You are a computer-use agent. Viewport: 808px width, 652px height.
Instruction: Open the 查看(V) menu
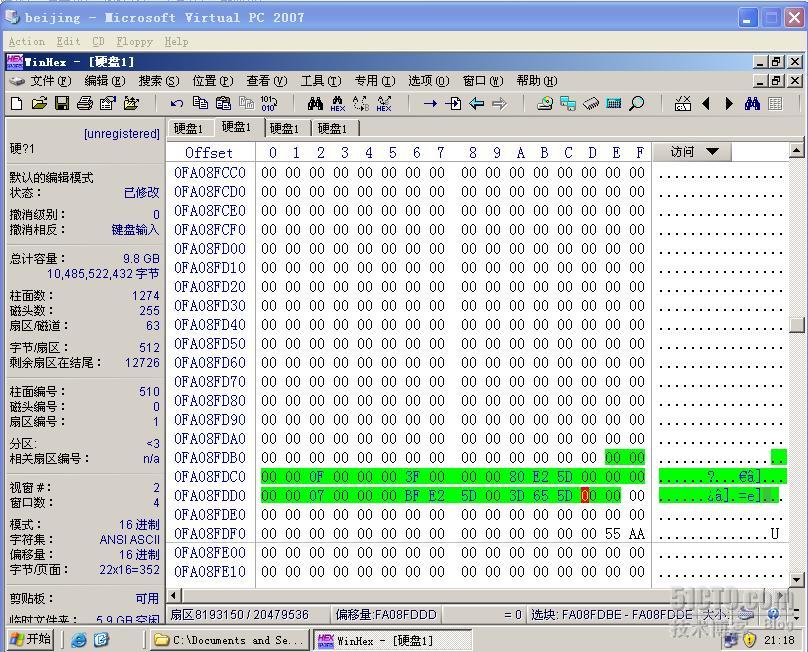click(267, 81)
